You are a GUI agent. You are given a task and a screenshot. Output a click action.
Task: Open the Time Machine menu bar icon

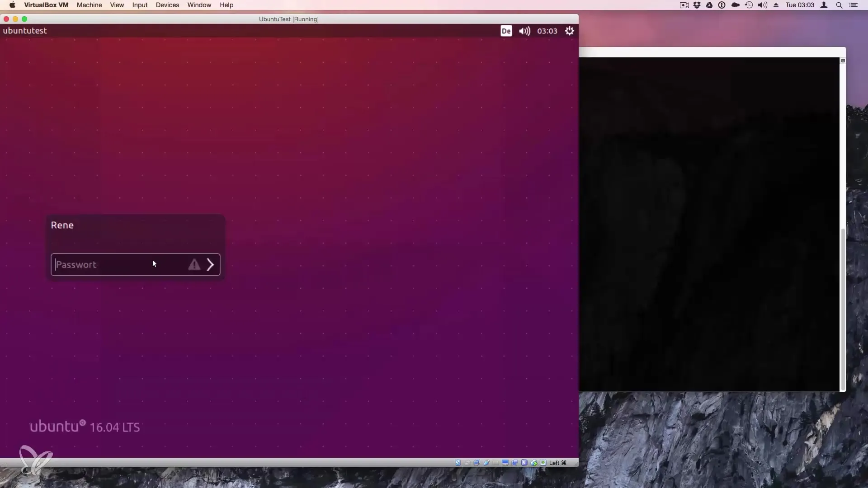[749, 5]
